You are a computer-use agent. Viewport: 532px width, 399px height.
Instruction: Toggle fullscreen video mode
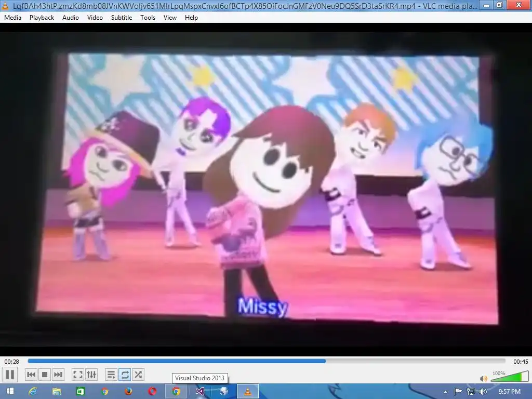point(78,375)
